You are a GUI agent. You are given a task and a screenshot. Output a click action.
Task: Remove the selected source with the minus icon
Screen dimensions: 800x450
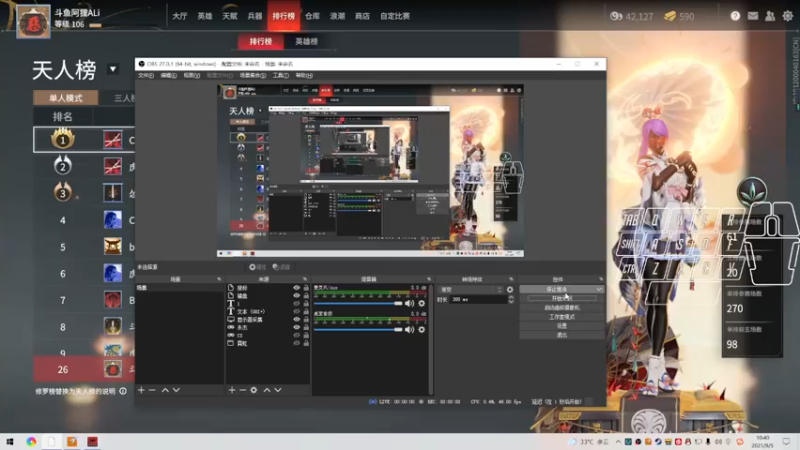[x=243, y=390]
